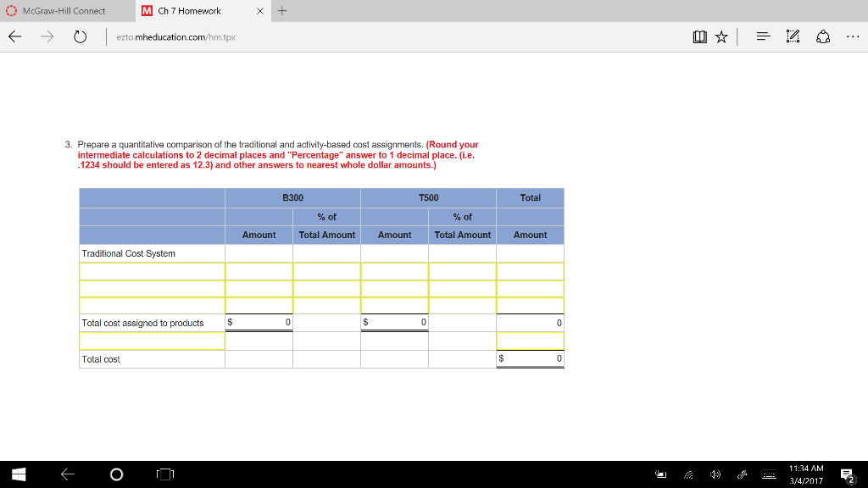Screen dimensions: 868x488
Task: Open the Make a Web Note icon
Action: click(x=793, y=36)
